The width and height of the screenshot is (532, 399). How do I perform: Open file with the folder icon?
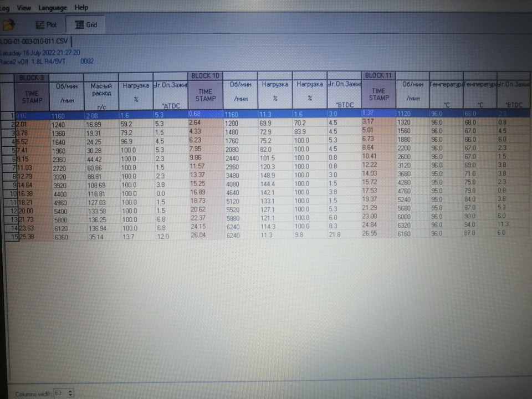(x=8, y=25)
